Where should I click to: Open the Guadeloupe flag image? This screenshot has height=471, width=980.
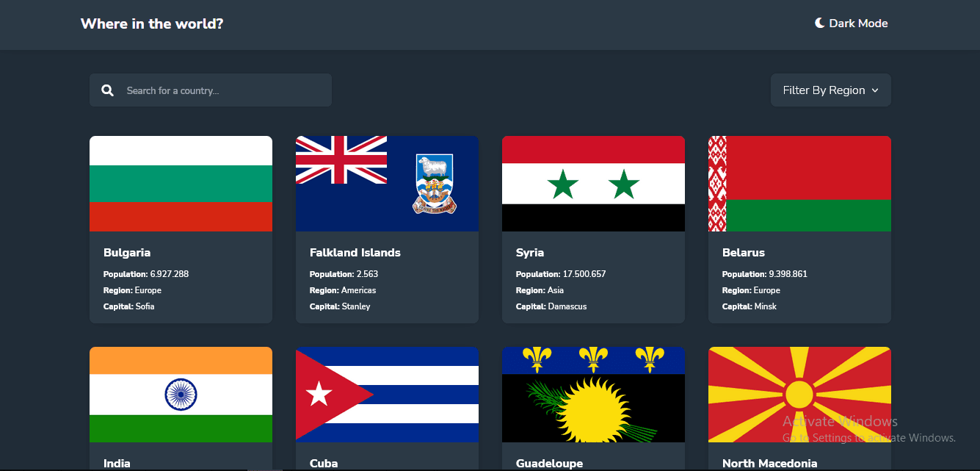coord(593,395)
